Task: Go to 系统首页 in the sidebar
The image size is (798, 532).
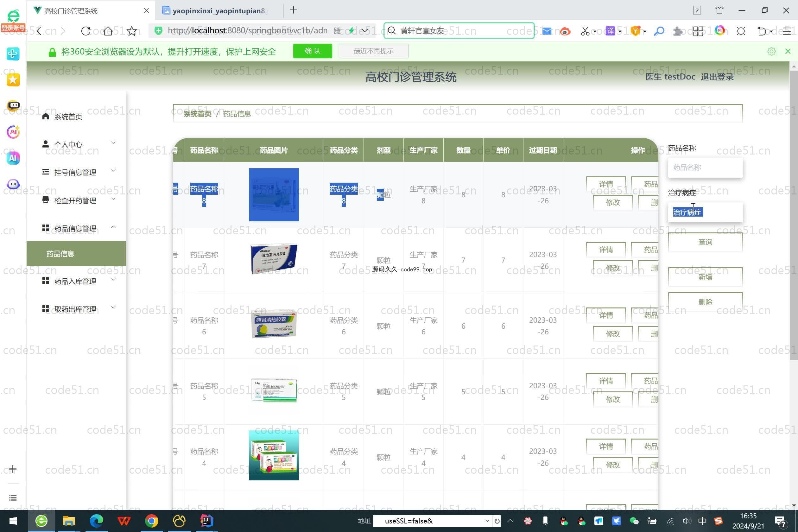Action: coord(68,117)
